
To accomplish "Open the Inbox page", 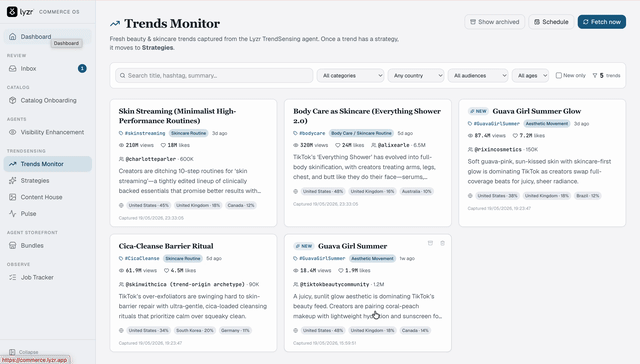I will point(47,69).
